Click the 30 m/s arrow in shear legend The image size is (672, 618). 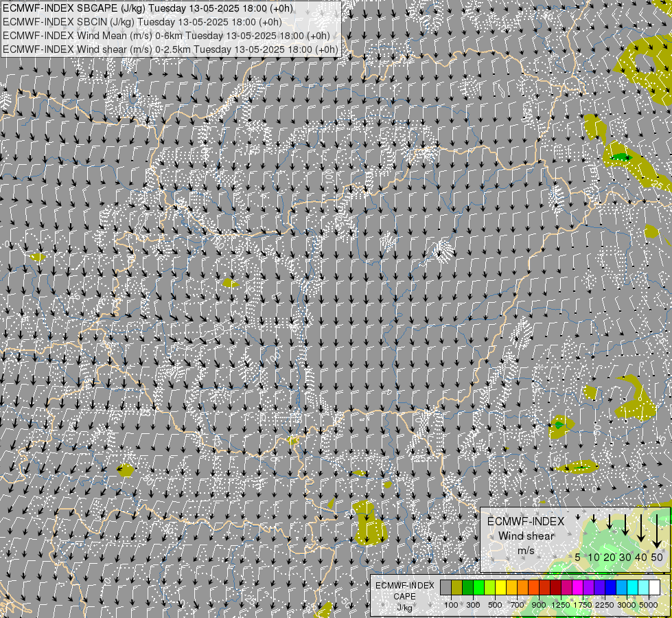pyautogui.click(x=625, y=525)
